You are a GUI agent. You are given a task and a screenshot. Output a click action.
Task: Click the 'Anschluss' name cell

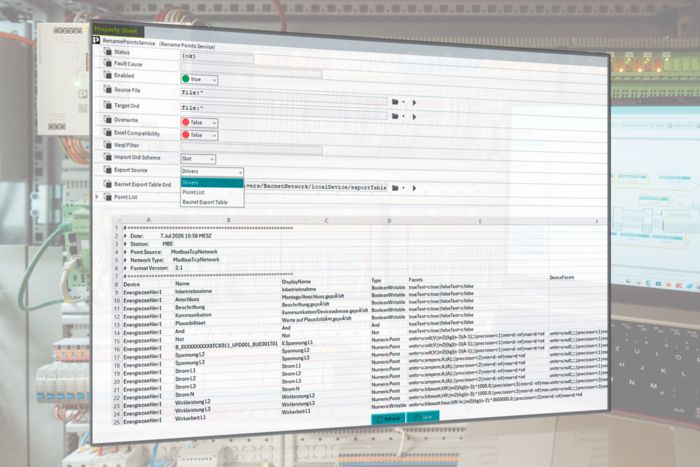click(187, 299)
